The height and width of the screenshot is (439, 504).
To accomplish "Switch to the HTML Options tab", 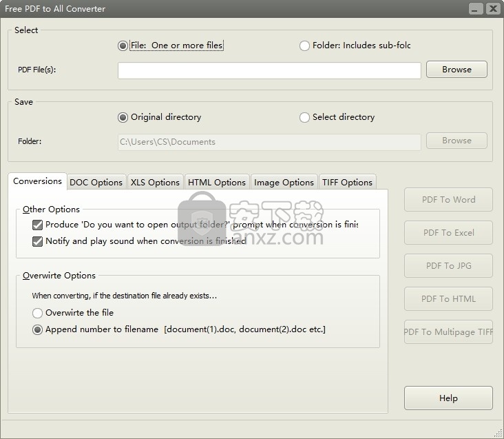I will pos(217,183).
